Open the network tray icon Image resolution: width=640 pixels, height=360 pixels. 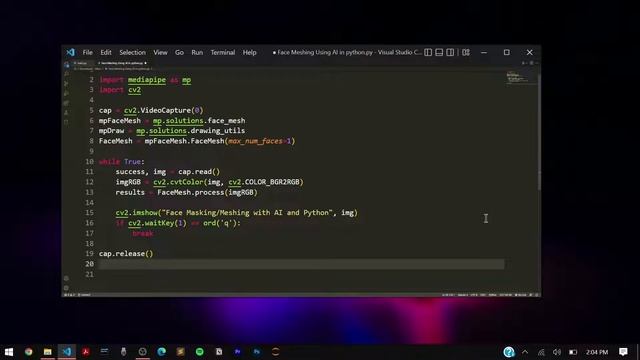tap(541, 352)
